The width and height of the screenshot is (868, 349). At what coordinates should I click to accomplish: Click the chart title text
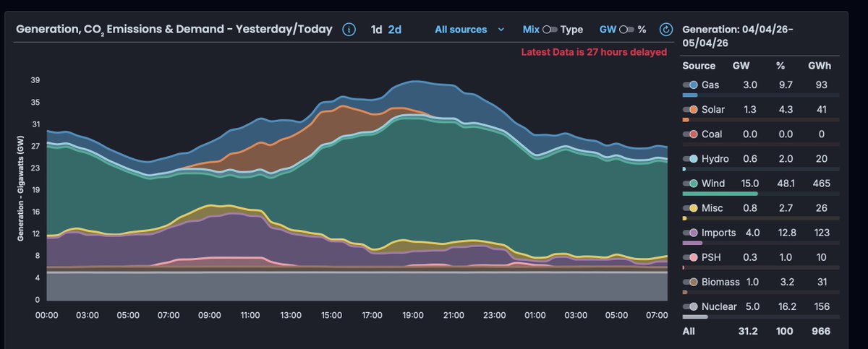pyautogui.click(x=174, y=30)
